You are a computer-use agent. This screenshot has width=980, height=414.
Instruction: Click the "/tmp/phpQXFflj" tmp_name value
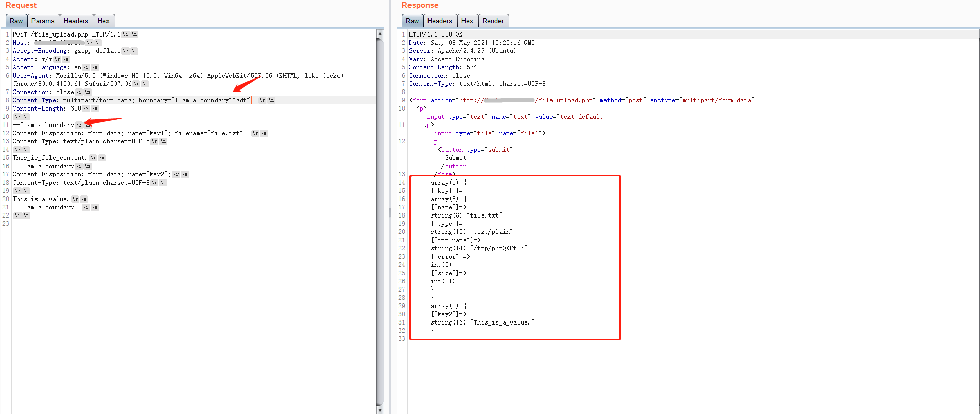498,248
